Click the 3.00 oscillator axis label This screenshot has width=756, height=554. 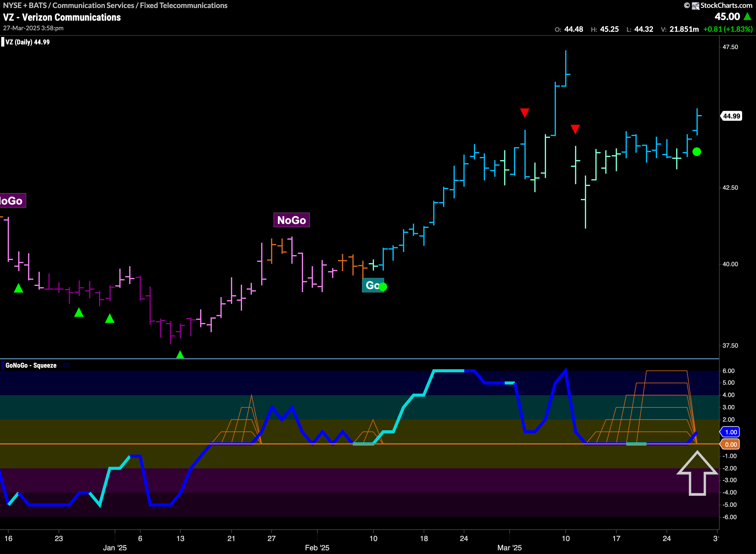pyautogui.click(x=729, y=407)
